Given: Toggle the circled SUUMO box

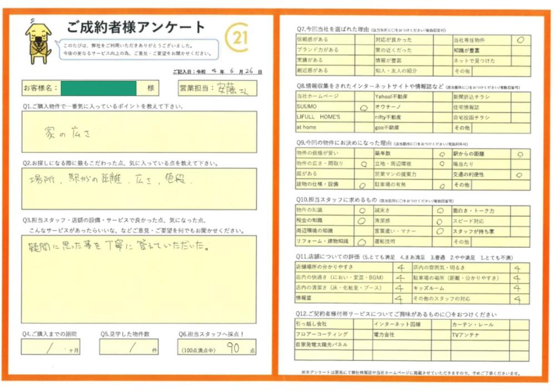Looking at the screenshot, I should click(x=364, y=107).
